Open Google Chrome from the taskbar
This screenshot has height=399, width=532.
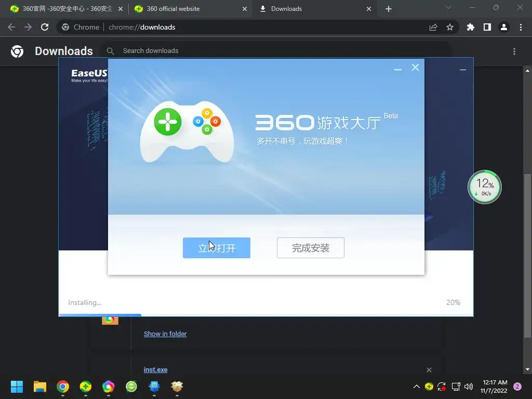point(63,387)
